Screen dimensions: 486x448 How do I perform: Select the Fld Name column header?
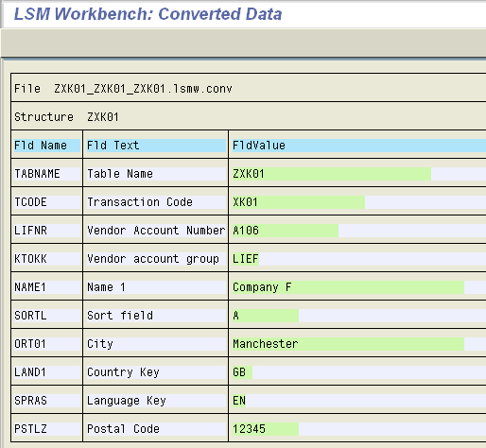47,146
